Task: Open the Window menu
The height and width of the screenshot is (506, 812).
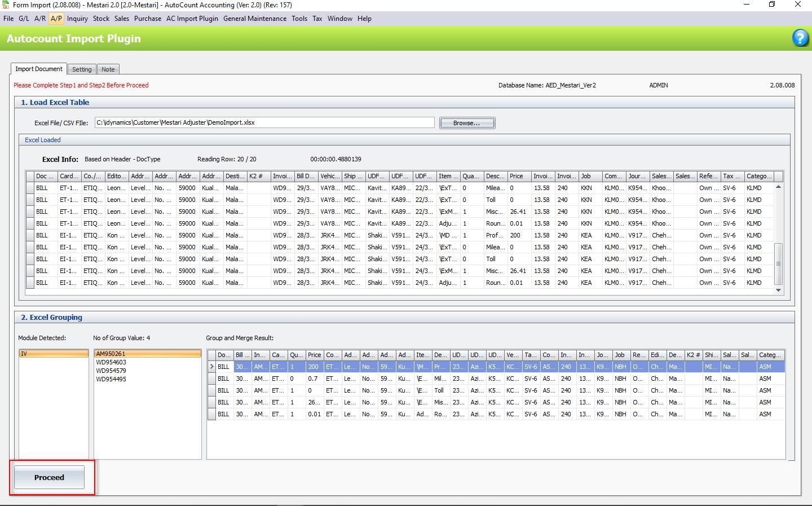Action: tap(340, 18)
